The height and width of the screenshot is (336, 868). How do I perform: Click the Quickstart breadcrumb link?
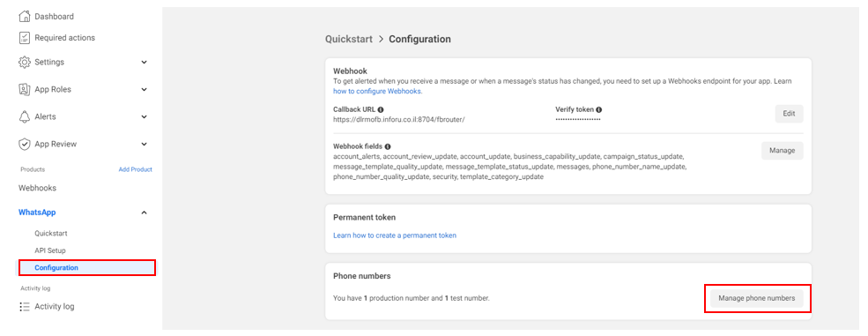(349, 40)
